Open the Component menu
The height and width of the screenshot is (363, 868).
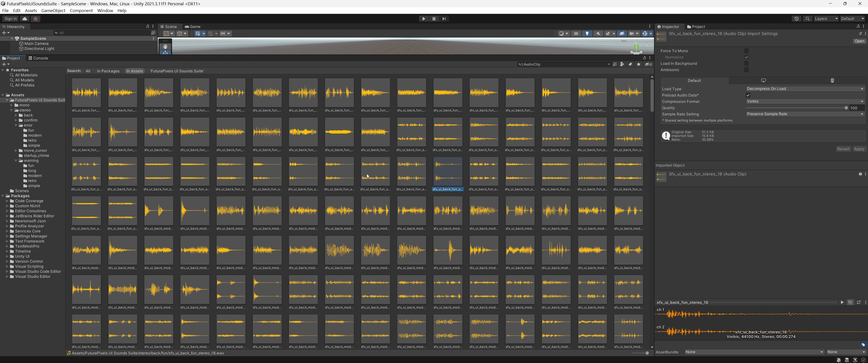(x=81, y=10)
